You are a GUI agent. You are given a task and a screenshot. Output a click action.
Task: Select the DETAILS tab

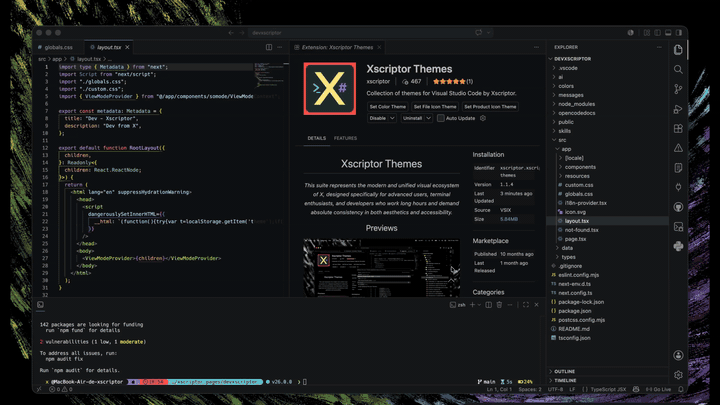point(316,138)
